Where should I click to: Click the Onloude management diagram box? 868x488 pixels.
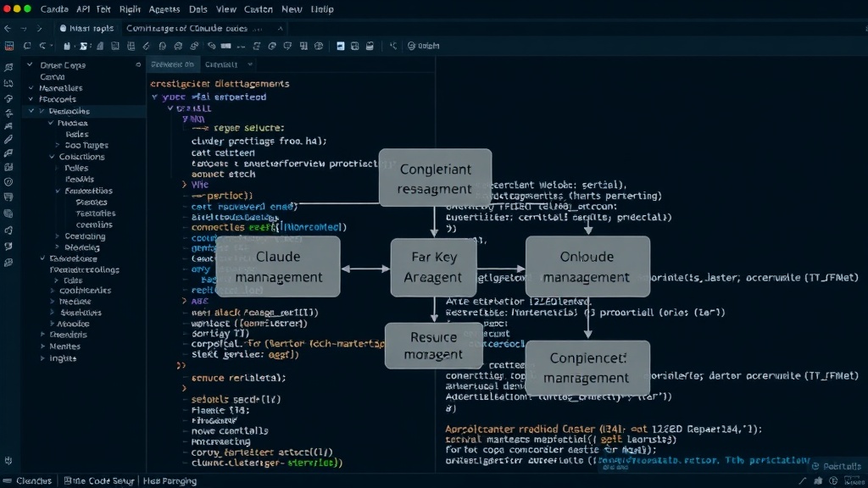tap(587, 267)
